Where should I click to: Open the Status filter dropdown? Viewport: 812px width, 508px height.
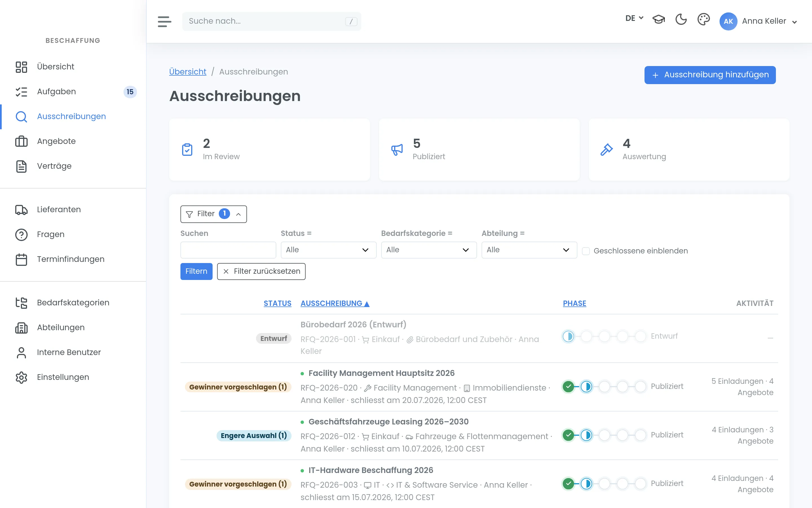[328, 250]
